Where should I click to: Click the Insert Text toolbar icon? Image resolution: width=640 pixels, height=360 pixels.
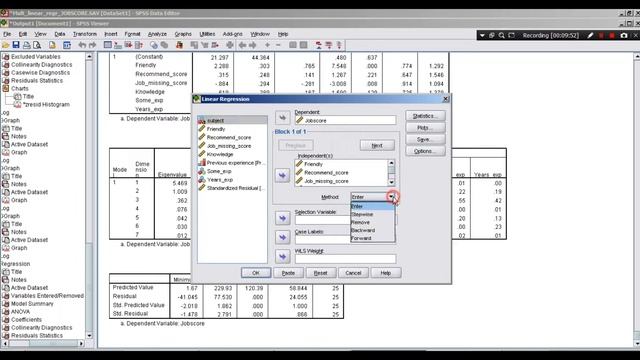[x=339, y=45]
